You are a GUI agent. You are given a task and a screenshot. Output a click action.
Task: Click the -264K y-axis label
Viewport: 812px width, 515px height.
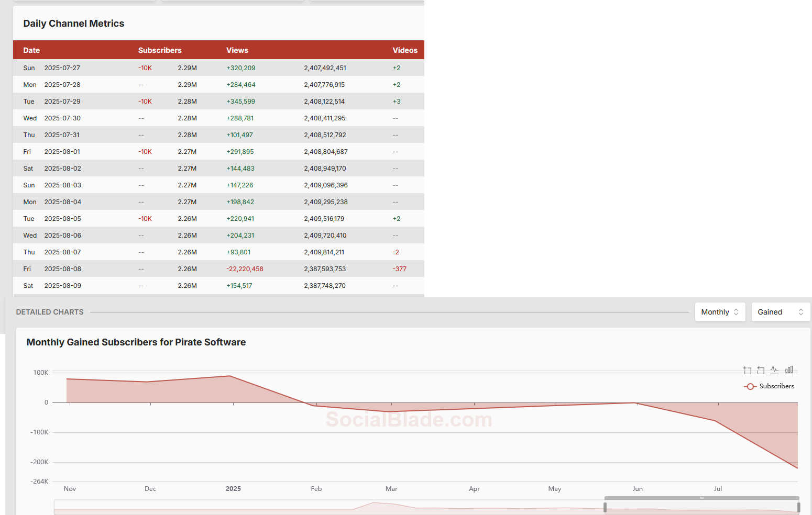click(39, 482)
